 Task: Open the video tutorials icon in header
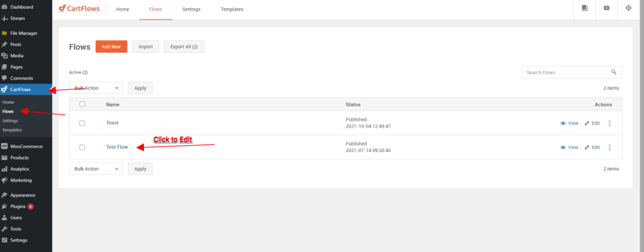606,8
